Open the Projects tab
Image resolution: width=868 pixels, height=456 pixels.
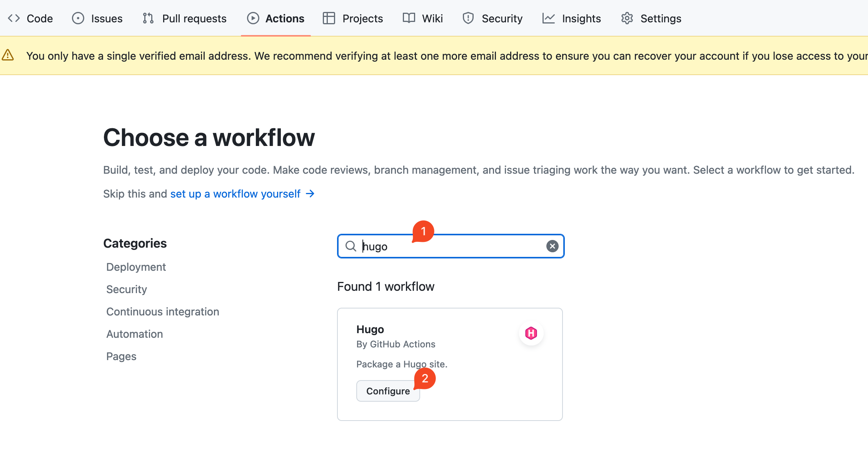pyautogui.click(x=353, y=18)
